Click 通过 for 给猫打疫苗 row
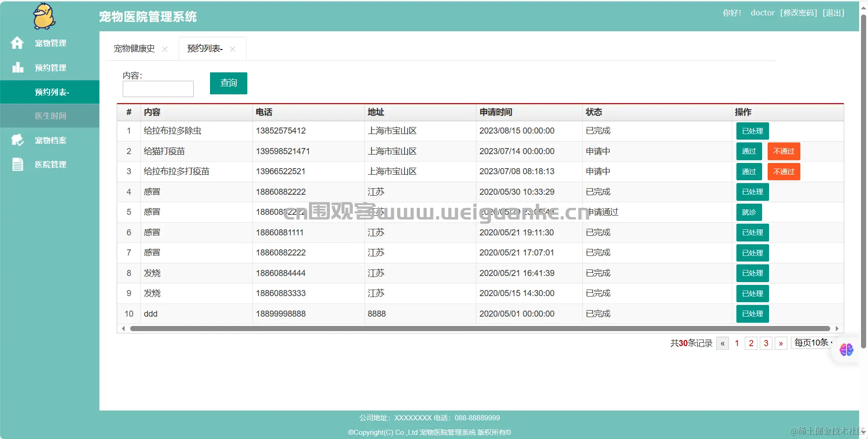This screenshot has height=439, width=868. 749,151
